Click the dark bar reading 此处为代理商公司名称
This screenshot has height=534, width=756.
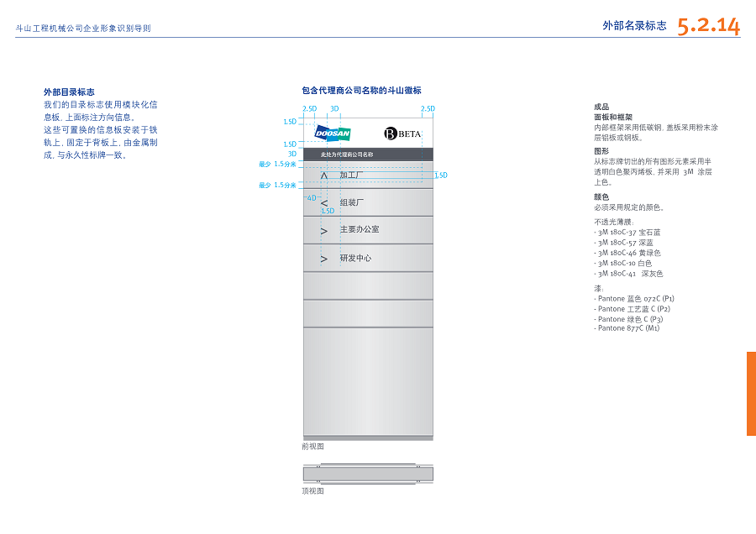368,154
